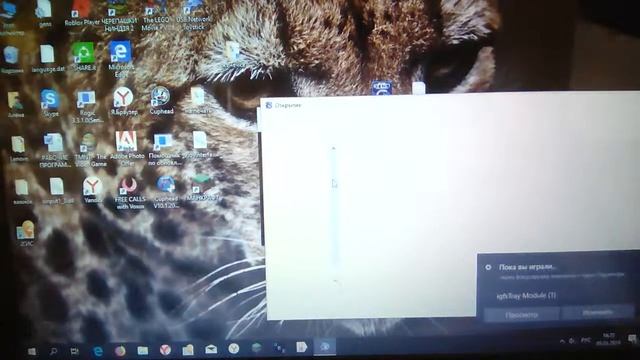640x360 pixels.
Task: Launch Skype from the desktop
Action: pos(50,104)
